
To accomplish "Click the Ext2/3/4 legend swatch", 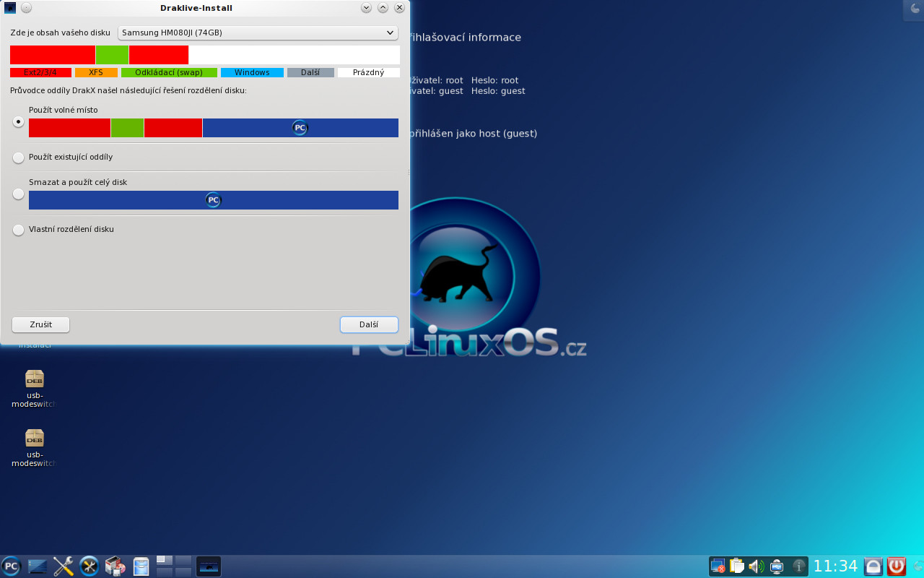I will click(40, 72).
